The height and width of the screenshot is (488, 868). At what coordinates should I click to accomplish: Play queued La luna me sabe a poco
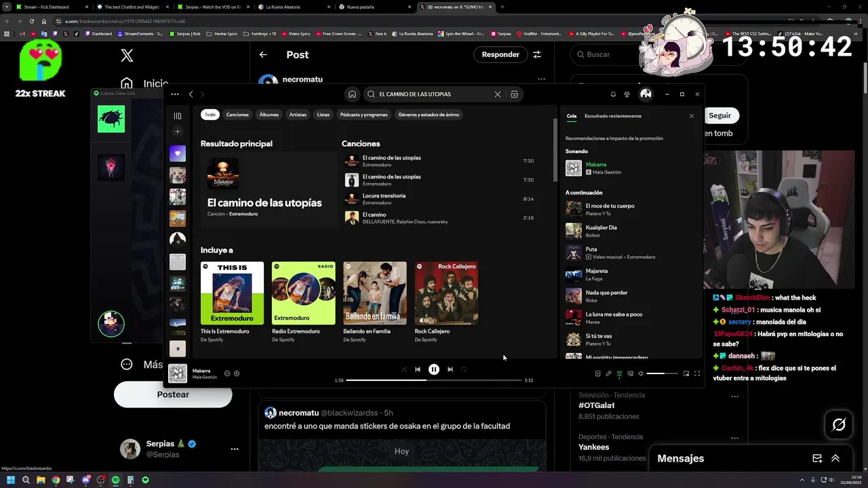tap(631, 317)
